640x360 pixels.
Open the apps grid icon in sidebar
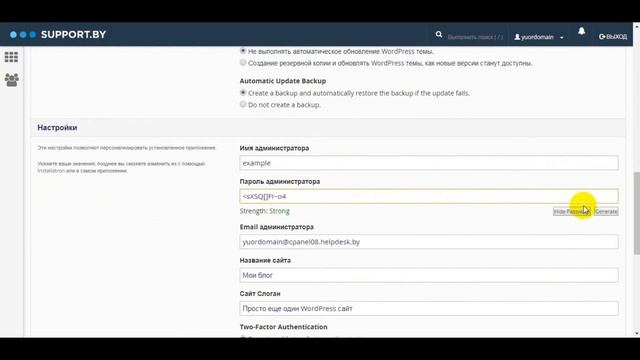pyautogui.click(x=11, y=57)
